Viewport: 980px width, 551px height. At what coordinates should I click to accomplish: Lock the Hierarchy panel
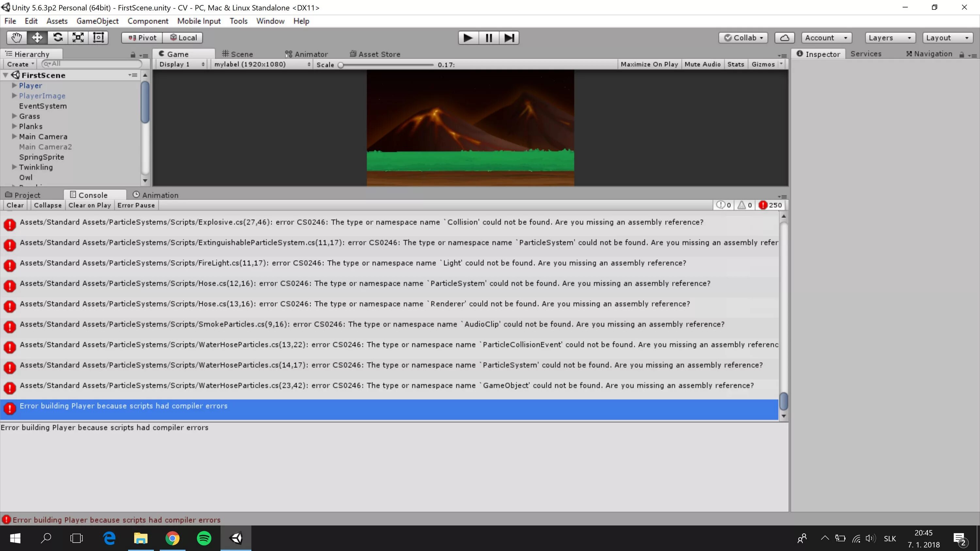pyautogui.click(x=133, y=55)
